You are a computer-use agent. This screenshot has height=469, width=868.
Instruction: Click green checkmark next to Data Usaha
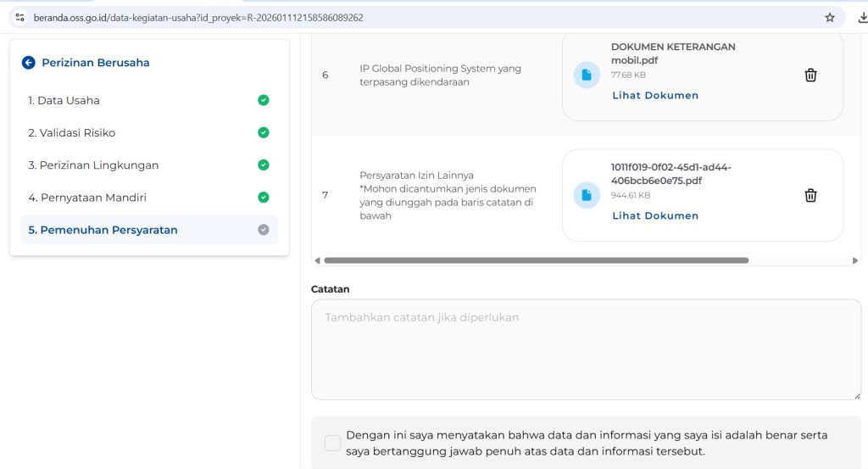coord(264,100)
